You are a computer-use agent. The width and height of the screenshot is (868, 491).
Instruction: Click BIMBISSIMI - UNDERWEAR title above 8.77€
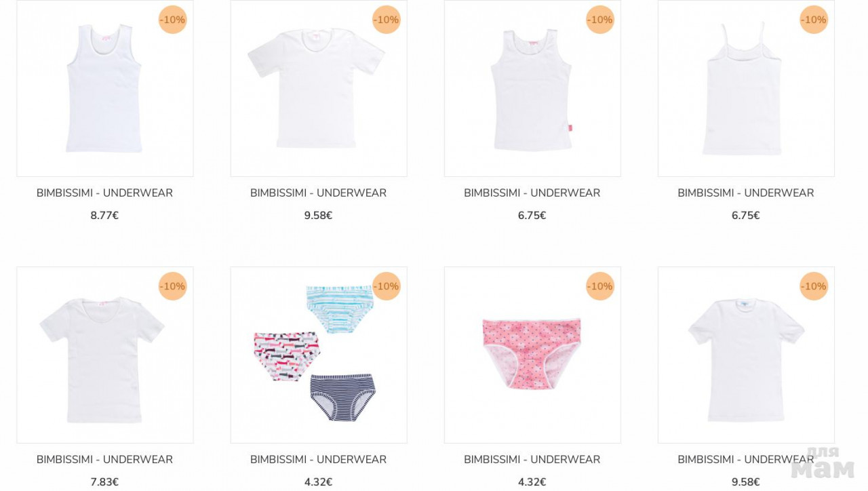tap(104, 193)
